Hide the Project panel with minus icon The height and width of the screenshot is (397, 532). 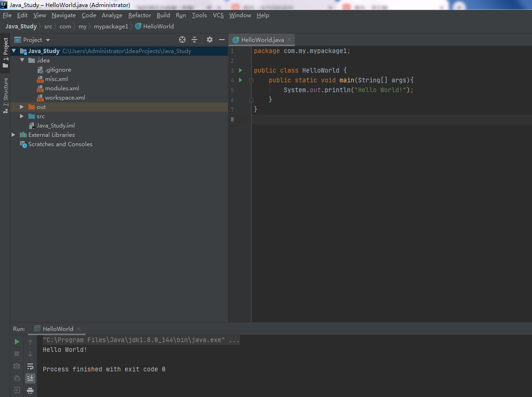pos(222,40)
